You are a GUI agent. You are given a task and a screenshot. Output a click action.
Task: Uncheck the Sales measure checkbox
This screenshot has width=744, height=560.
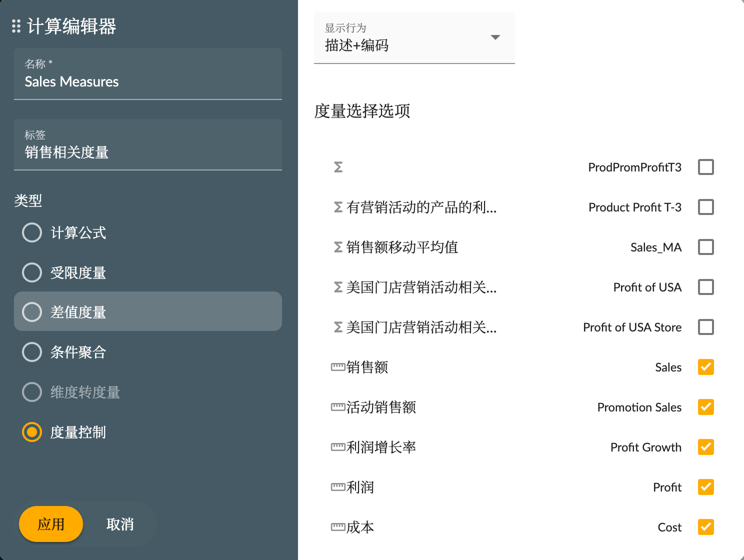pos(705,366)
